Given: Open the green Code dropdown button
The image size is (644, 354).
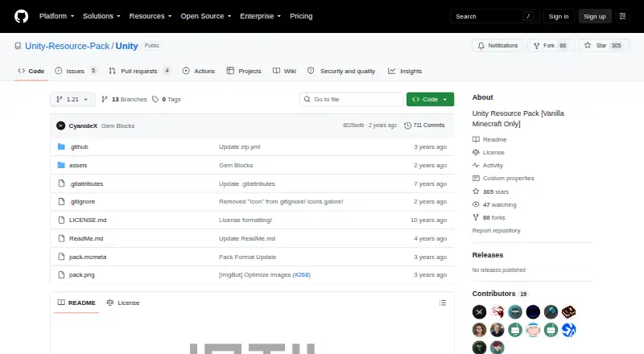Looking at the screenshot, I should [x=430, y=100].
